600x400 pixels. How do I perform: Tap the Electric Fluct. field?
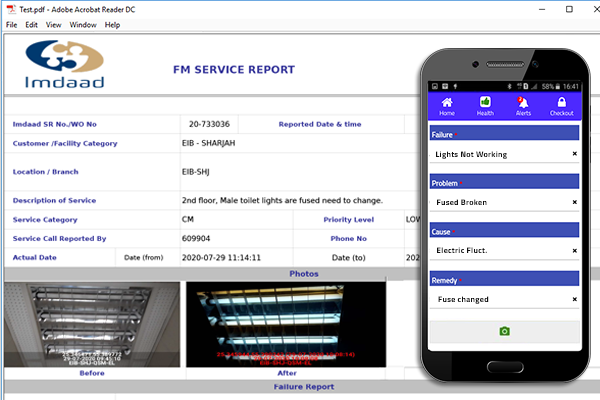pos(504,251)
